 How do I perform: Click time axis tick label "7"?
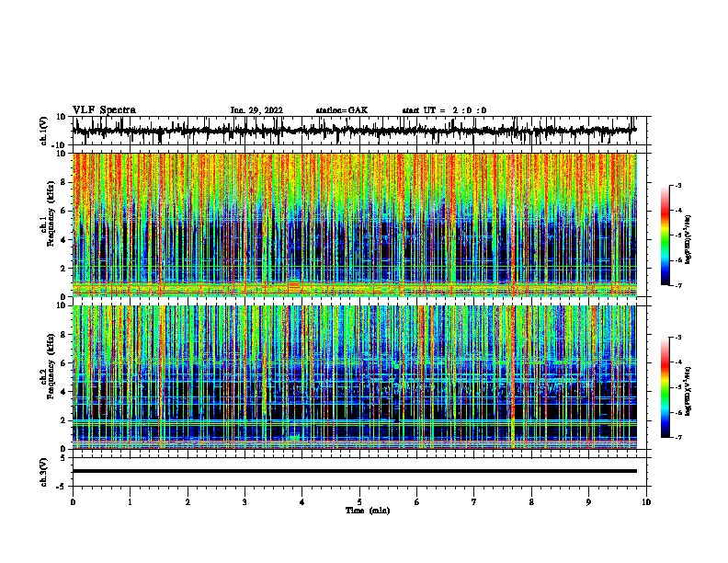point(474,502)
